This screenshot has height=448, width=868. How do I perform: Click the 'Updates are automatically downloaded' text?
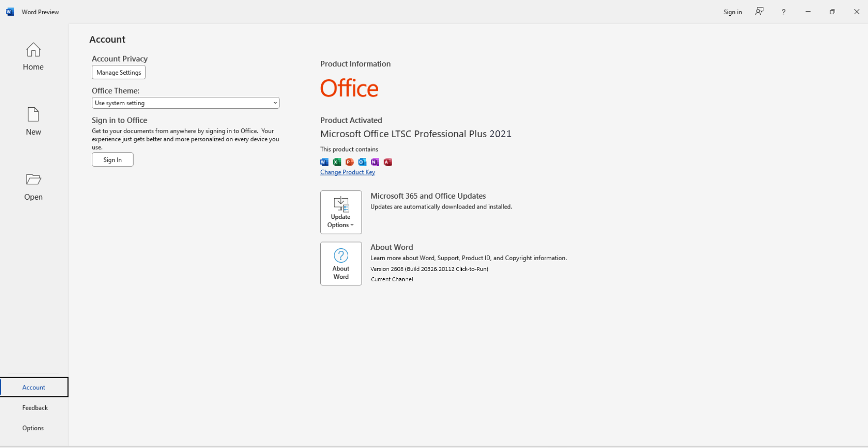(x=441, y=207)
